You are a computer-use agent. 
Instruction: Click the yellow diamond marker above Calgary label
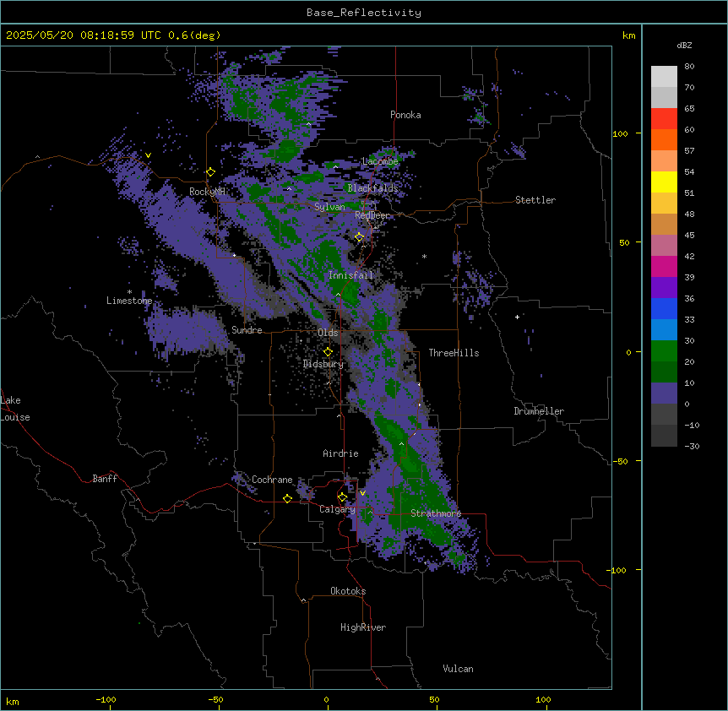342,497
